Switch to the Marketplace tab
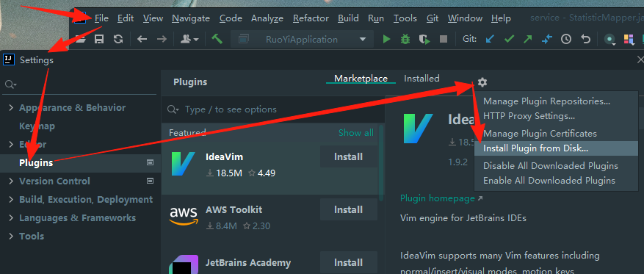This screenshot has width=644, height=274. (x=361, y=79)
